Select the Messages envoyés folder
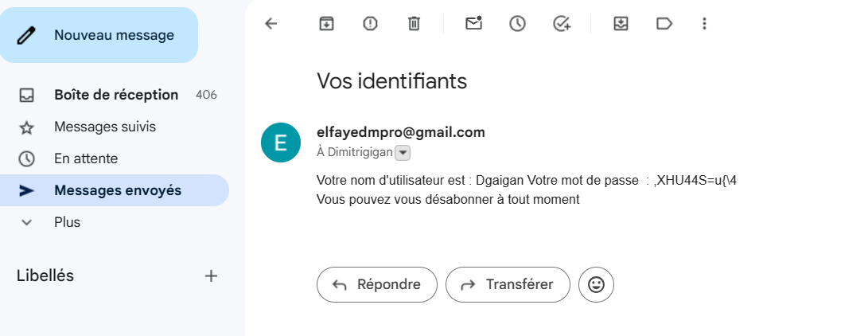This screenshot has width=868, height=336. click(118, 190)
